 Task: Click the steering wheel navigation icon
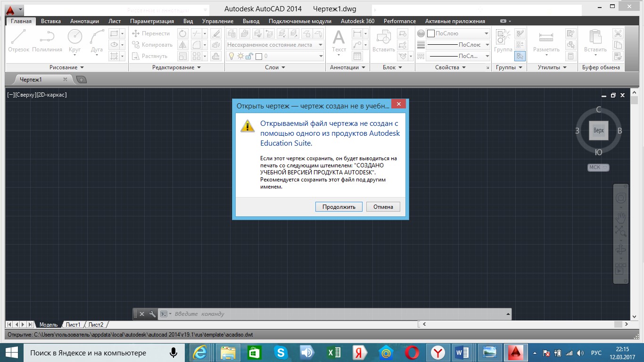pos(621,198)
